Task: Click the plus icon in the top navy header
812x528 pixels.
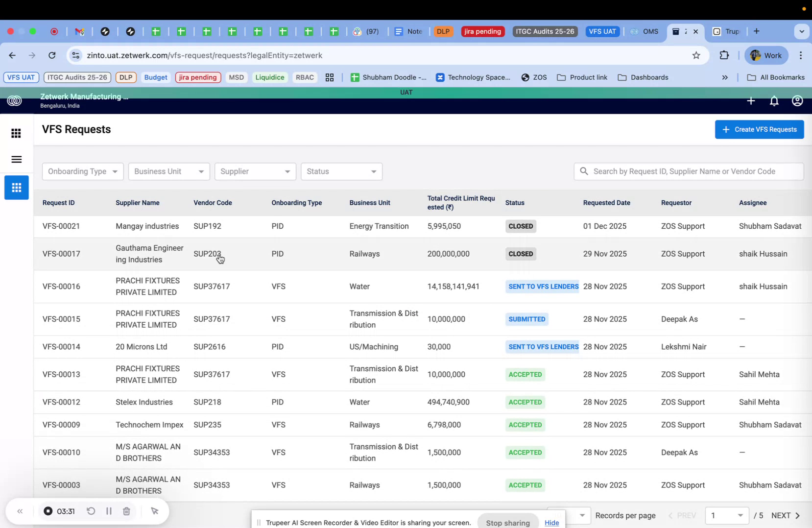Action: [x=751, y=101]
